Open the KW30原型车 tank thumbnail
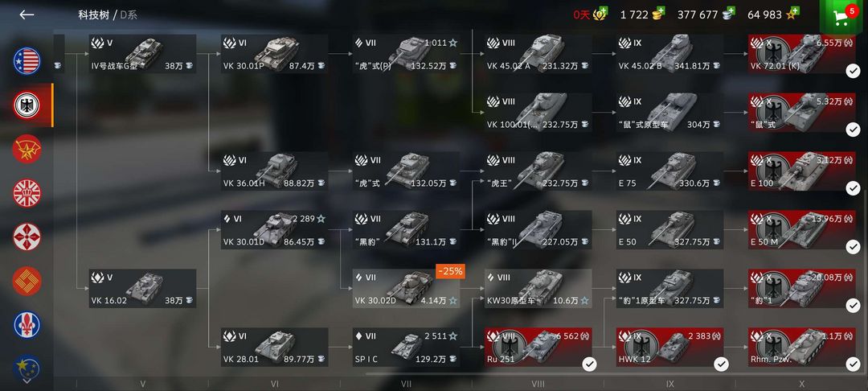This screenshot has width=868, height=391. [x=538, y=286]
